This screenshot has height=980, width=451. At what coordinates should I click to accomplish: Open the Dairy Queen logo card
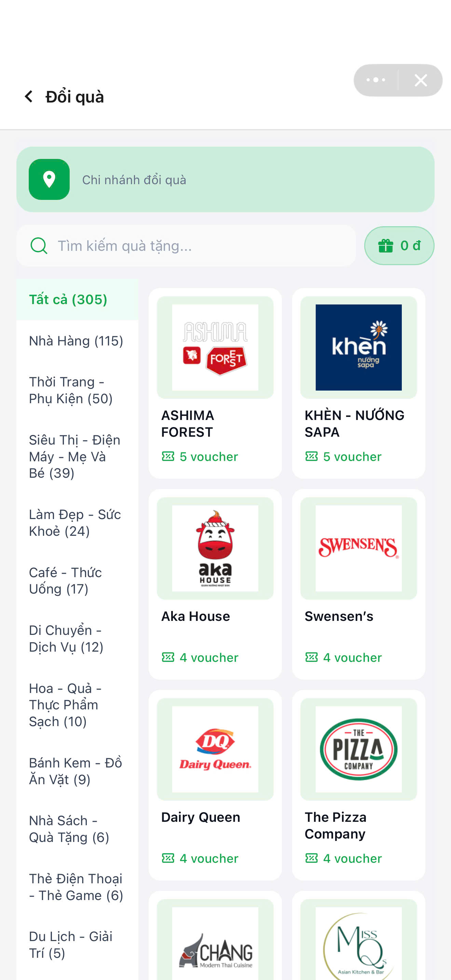tap(215, 749)
